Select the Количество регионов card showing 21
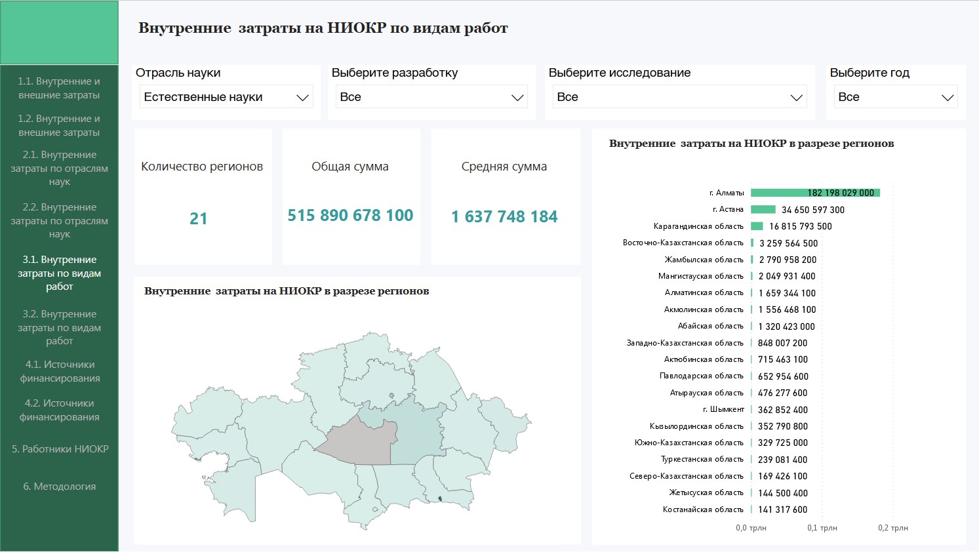 pyautogui.click(x=202, y=197)
